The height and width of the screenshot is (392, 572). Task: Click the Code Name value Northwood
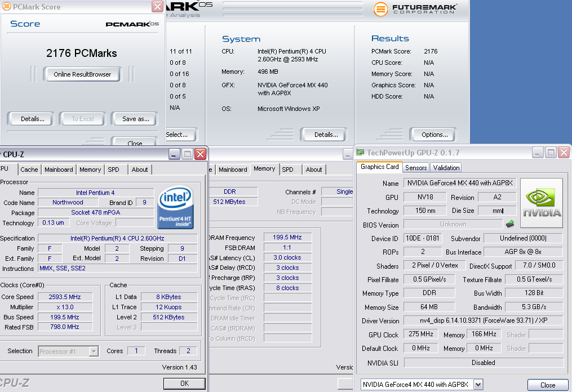68,202
